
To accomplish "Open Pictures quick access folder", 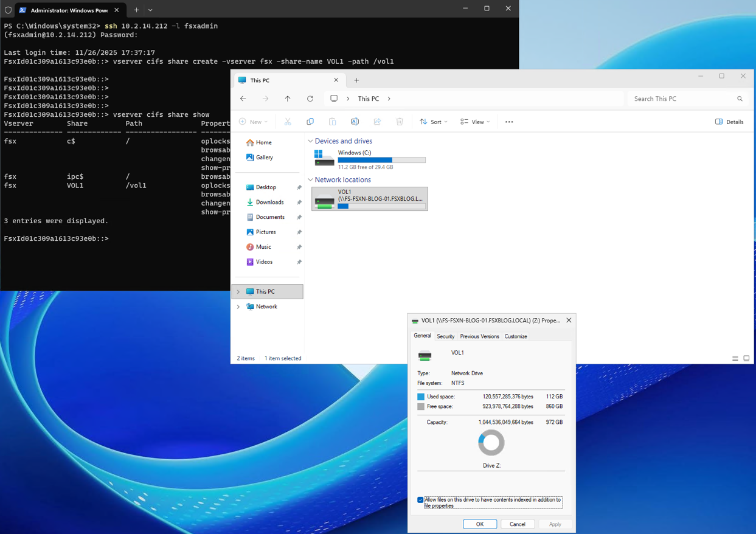I will pos(266,232).
